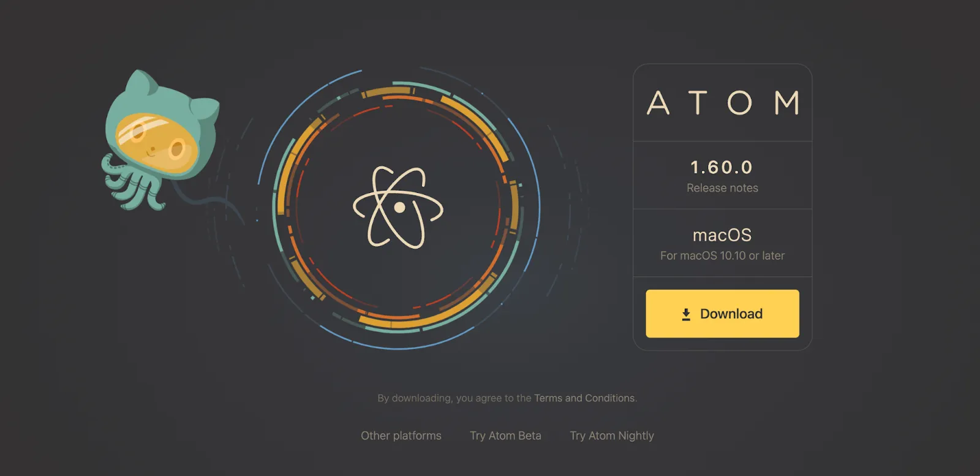980x476 pixels.
Task: Click the "For macOS 10.10 or later" text
Action: (x=722, y=255)
